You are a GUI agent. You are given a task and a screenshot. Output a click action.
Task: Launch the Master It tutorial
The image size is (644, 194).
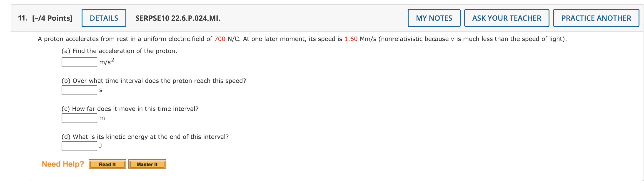[x=147, y=164]
